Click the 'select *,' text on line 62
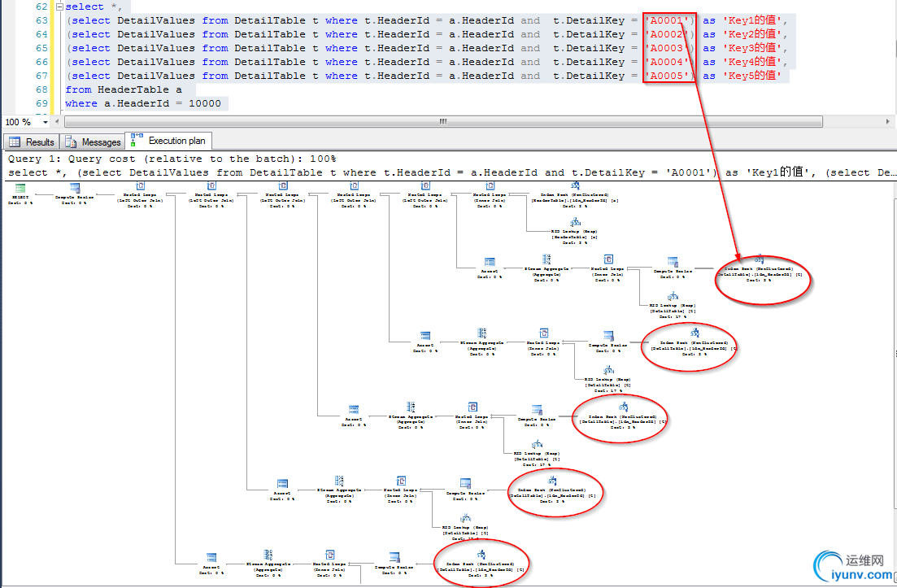The width and height of the screenshot is (897, 588). pos(94,7)
